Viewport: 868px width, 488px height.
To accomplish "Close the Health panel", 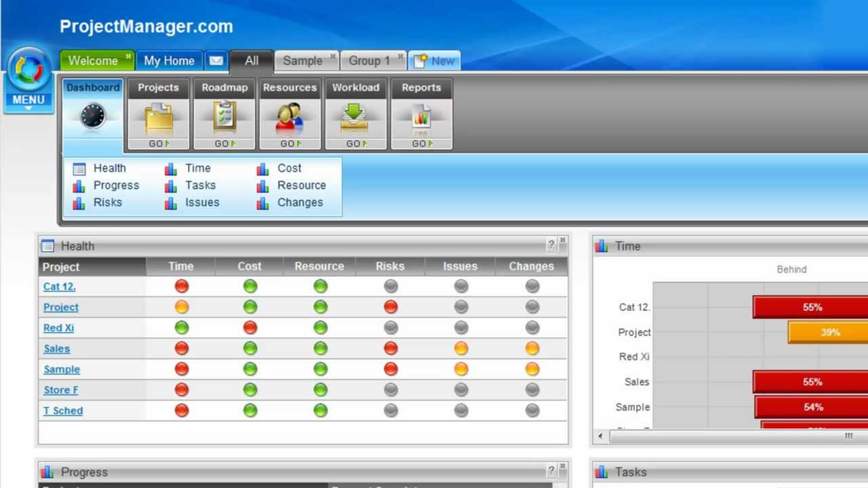I will pyautogui.click(x=562, y=241).
